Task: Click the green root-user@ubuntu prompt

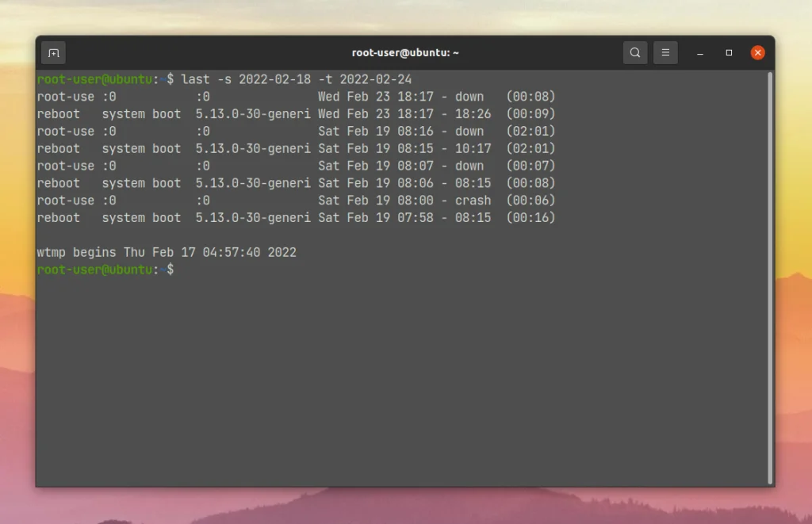Action: point(95,270)
